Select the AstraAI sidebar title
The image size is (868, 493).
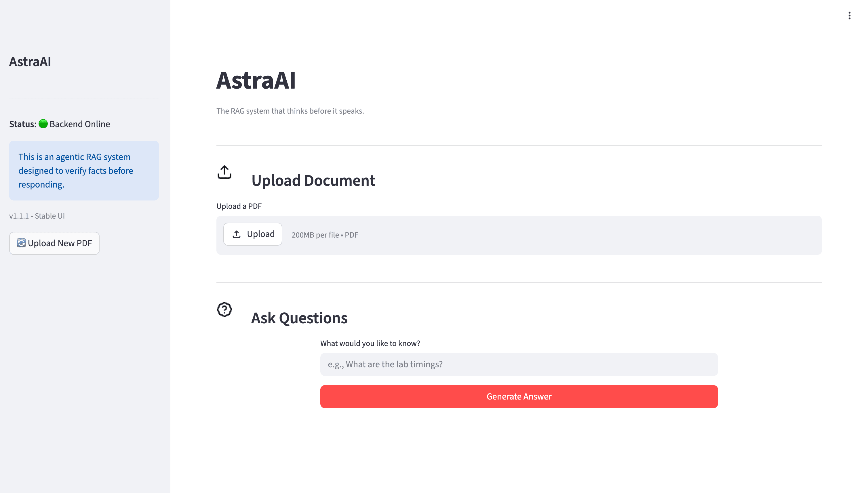30,62
